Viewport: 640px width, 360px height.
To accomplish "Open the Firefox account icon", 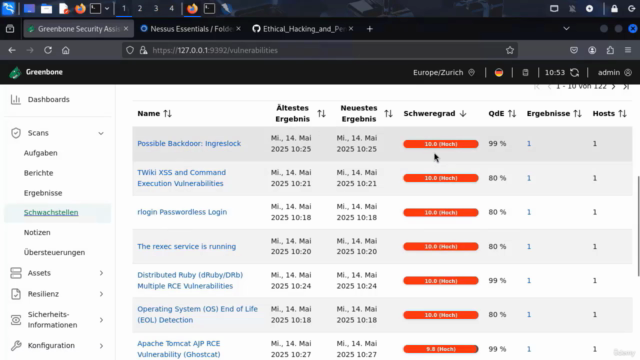I will [x=592, y=50].
